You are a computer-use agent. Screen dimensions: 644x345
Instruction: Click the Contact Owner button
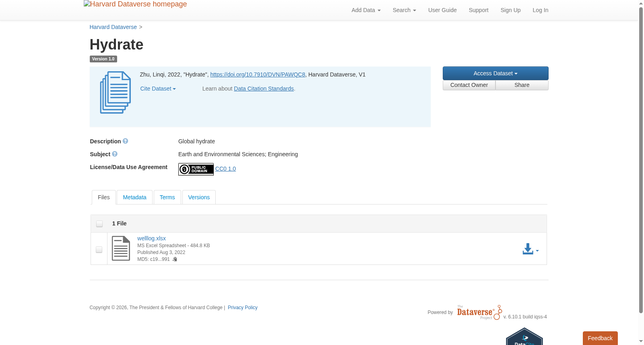coord(469,85)
